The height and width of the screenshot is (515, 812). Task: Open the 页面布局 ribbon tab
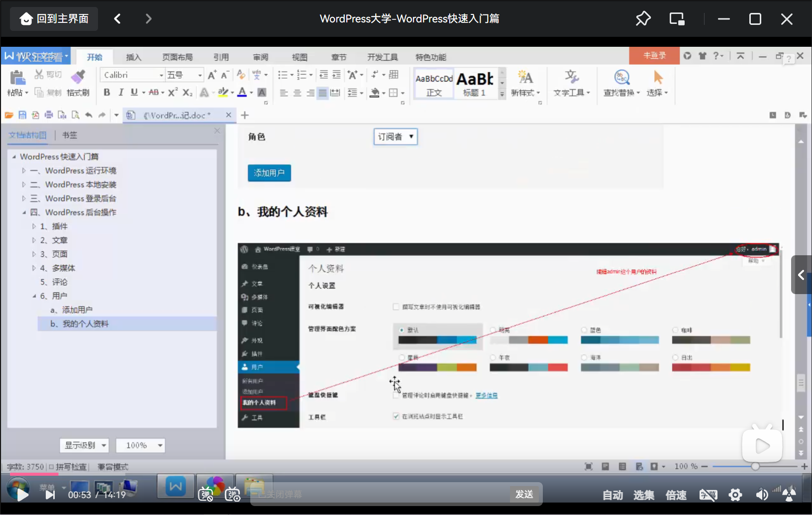pos(177,57)
